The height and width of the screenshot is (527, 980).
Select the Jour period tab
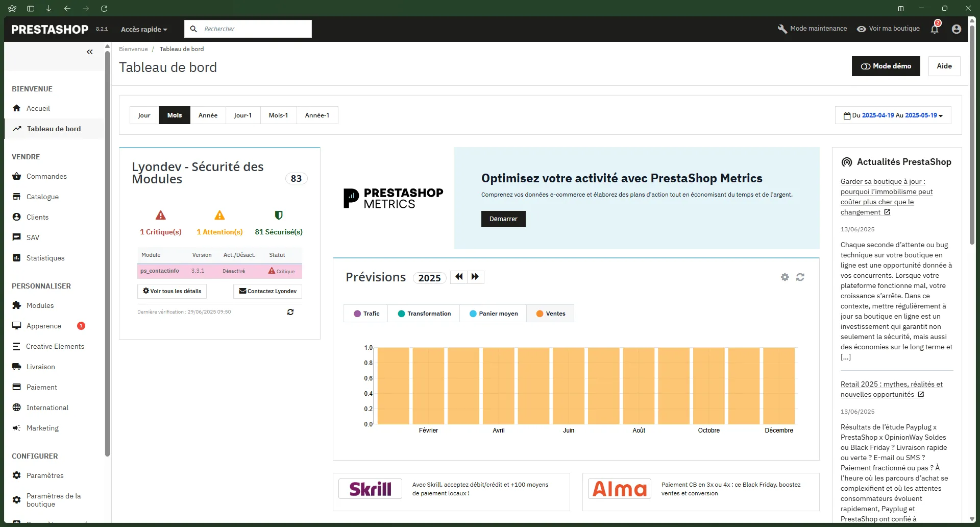coord(144,115)
